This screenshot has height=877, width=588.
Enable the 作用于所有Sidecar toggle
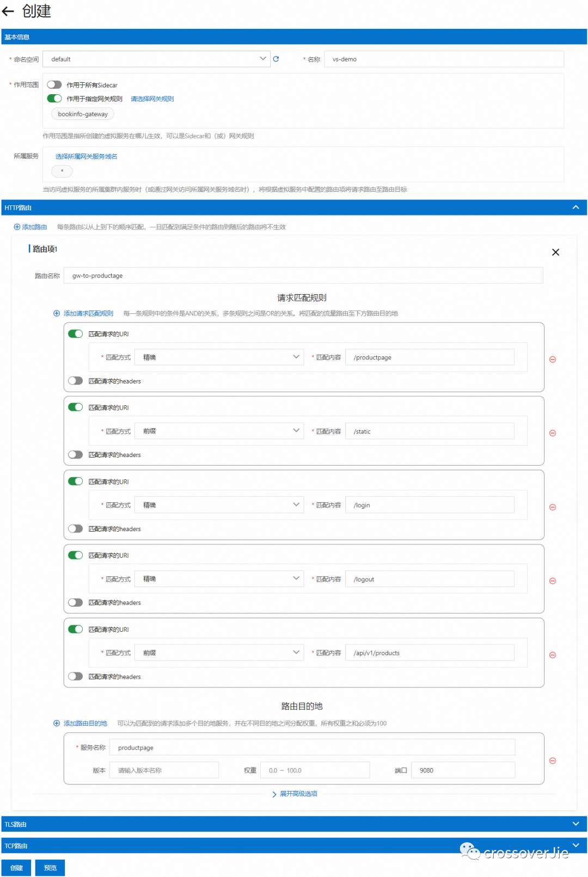click(x=54, y=85)
